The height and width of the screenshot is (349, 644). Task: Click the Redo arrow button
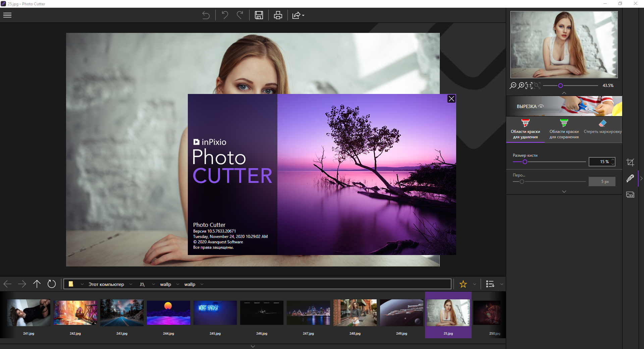tap(240, 15)
